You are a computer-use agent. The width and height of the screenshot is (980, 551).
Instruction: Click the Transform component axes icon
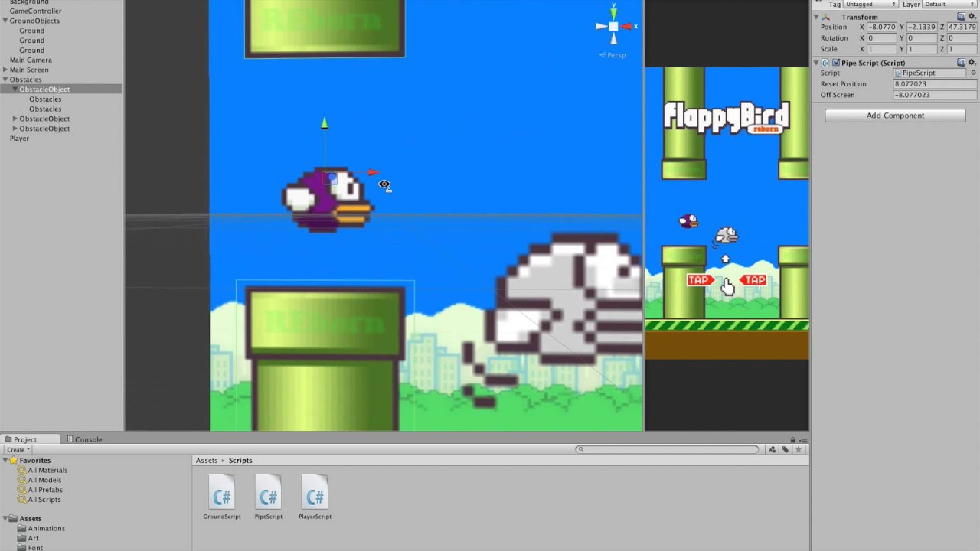click(826, 17)
